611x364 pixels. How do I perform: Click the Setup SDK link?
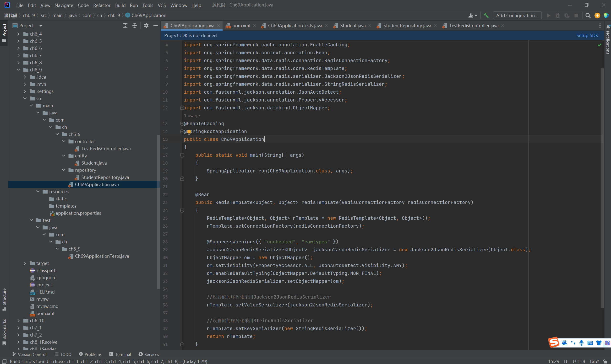point(587,35)
